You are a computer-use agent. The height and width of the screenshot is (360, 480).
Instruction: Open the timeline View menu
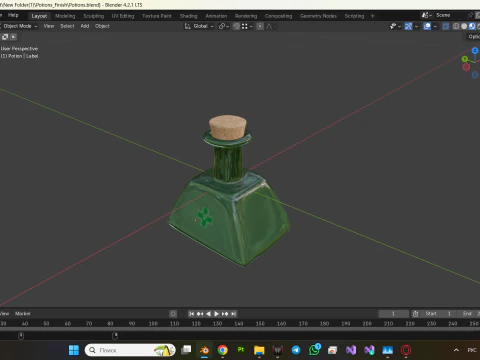pyautogui.click(x=4, y=313)
